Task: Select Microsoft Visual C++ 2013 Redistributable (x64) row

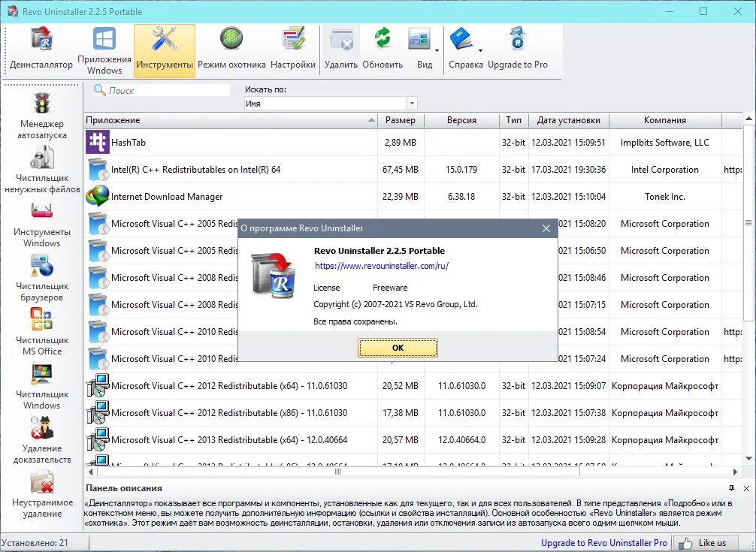Action: click(x=413, y=440)
